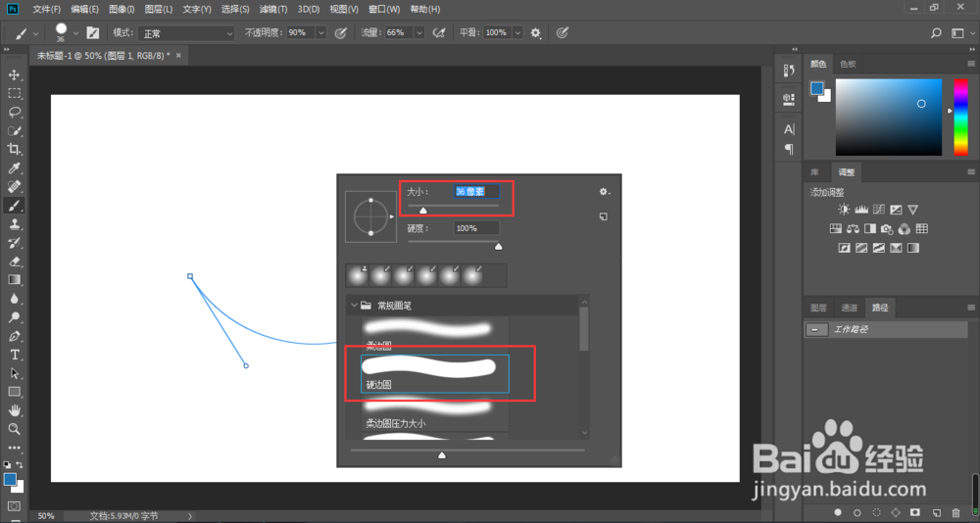Select the Dodge tool
Image resolution: width=980 pixels, height=523 pixels.
[15, 317]
